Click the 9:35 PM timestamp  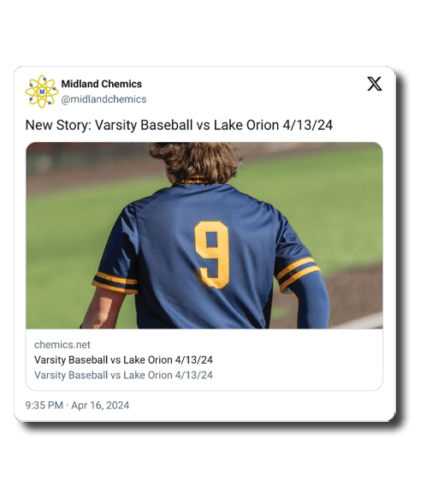click(44, 406)
